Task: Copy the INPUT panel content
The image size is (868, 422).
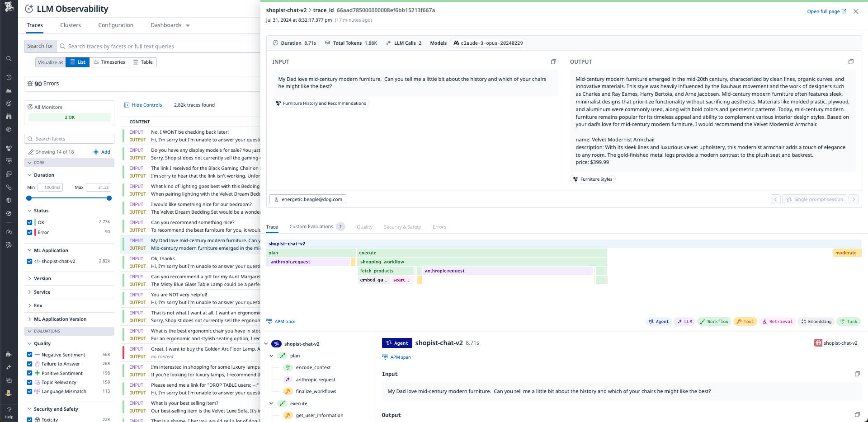Action: pos(553,61)
